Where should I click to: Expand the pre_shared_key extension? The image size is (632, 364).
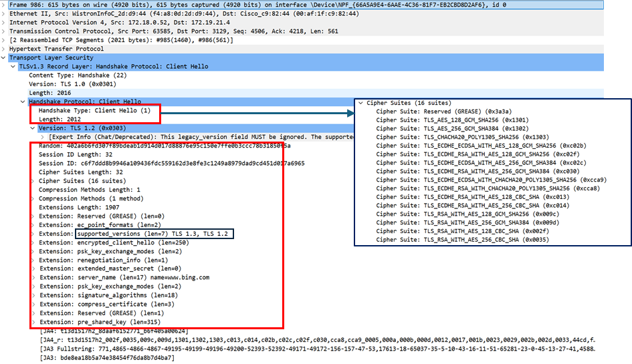[x=33, y=322]
